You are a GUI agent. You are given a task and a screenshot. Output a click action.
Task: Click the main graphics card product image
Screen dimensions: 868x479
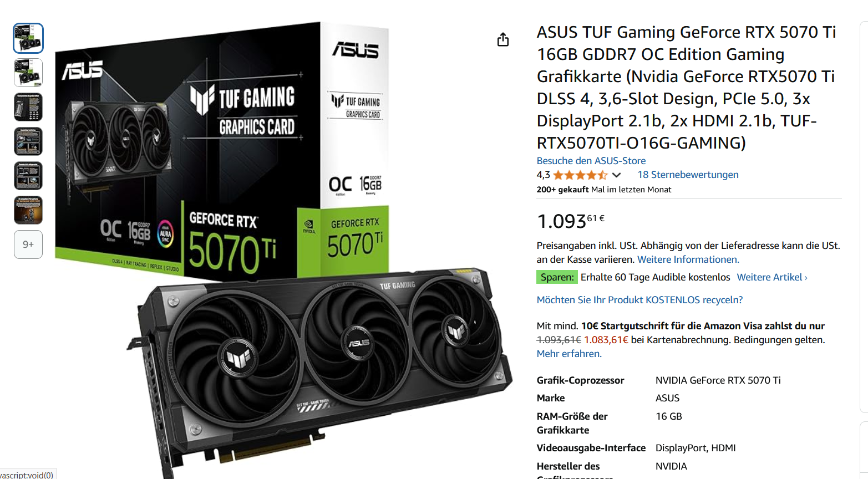coord(283,249)
